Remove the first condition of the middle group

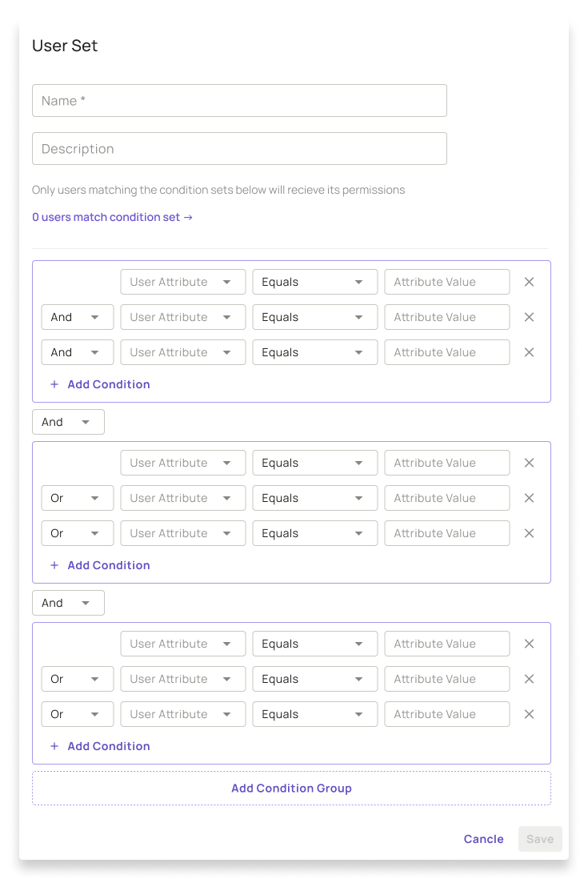pyautogui.click(x=529, y=463)
